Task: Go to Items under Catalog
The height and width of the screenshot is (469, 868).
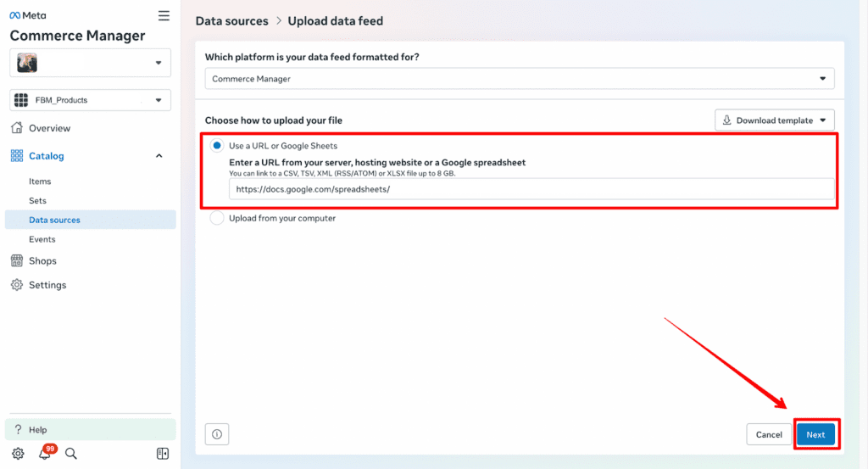Action: coord(40,181)
